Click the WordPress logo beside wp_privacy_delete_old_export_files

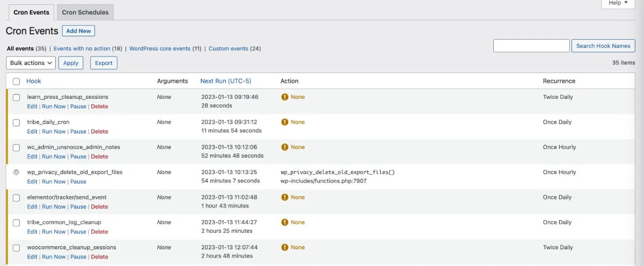tap(16, 172)
